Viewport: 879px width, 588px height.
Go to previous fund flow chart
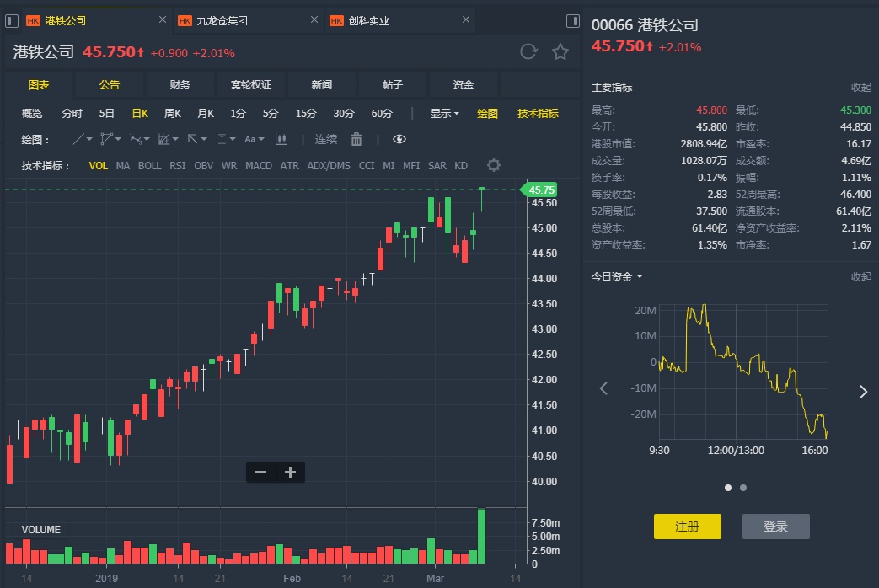[x=603, y=388]
